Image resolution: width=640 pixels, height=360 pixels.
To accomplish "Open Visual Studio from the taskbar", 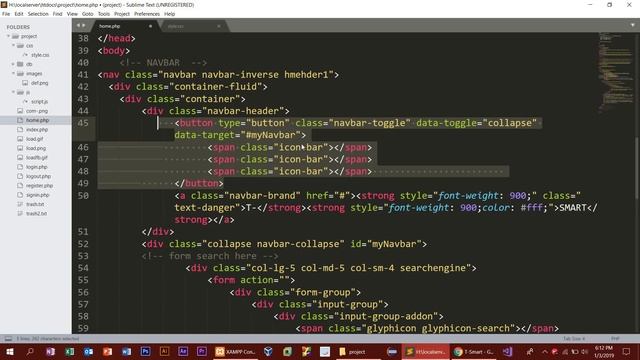I will tap(507, 351).
